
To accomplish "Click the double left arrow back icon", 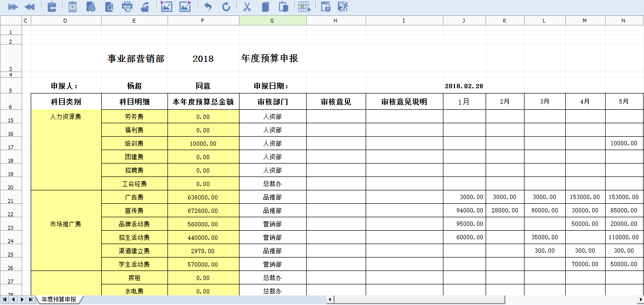I will (29, 7).
